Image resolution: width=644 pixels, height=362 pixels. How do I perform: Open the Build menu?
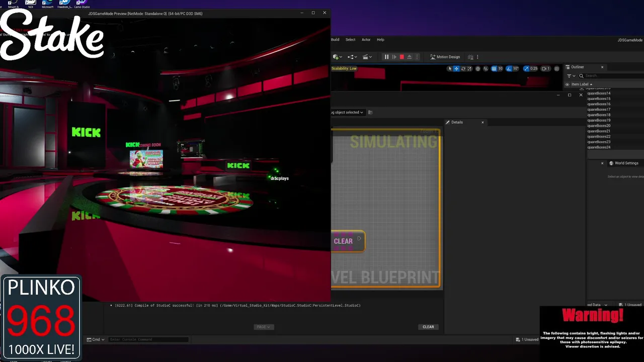(x=335, y=40)
